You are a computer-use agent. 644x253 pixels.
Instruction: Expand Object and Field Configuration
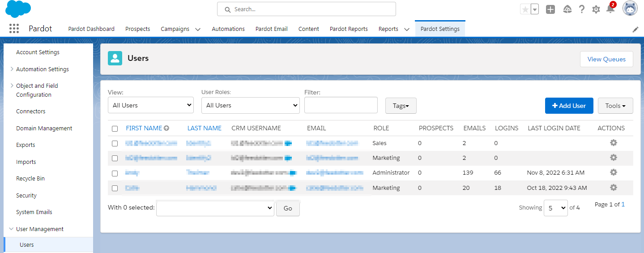[12, 86]
